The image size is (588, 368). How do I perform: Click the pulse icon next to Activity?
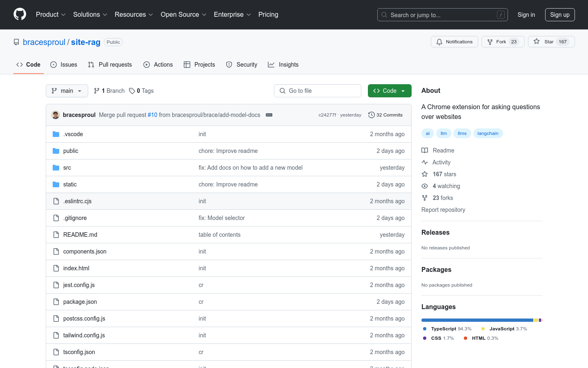click(425, 162)
